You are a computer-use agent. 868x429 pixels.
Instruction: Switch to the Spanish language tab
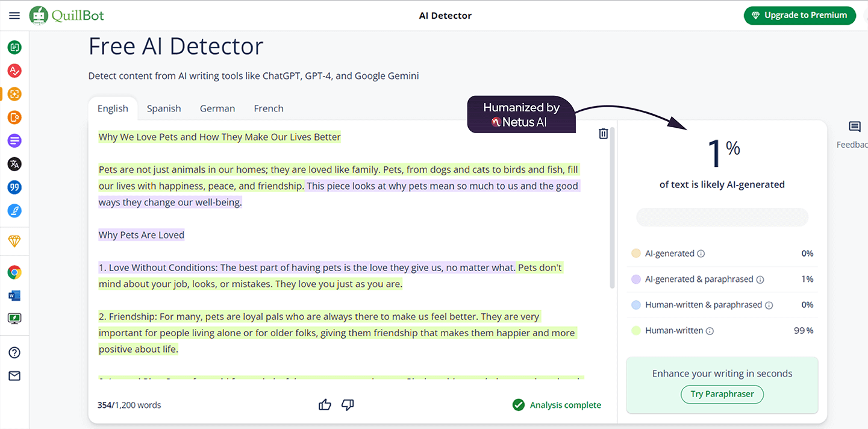[164, 108]
